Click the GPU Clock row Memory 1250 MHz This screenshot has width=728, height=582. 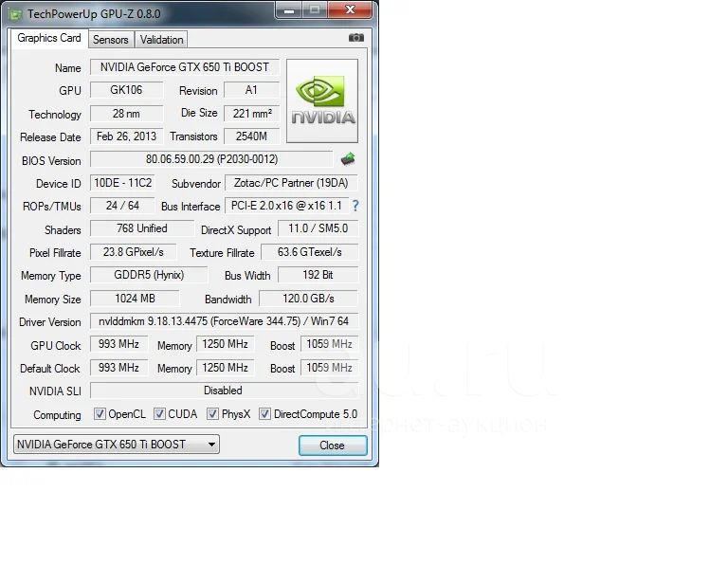226,344
